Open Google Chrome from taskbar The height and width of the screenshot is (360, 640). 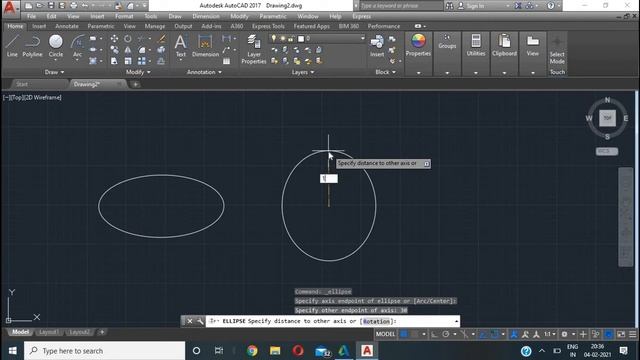click(252, 351)
